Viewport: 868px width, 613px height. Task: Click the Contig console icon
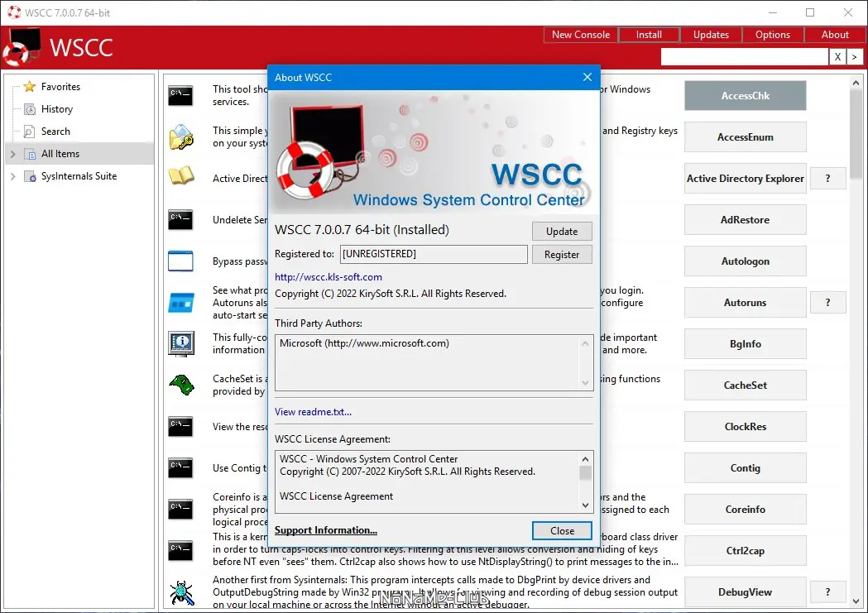coord(180,468)
